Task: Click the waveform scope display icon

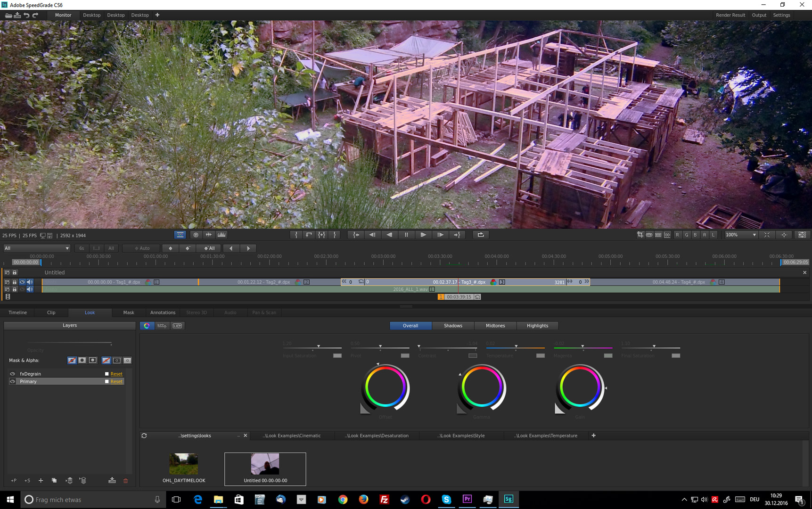Action: point(209,235)
